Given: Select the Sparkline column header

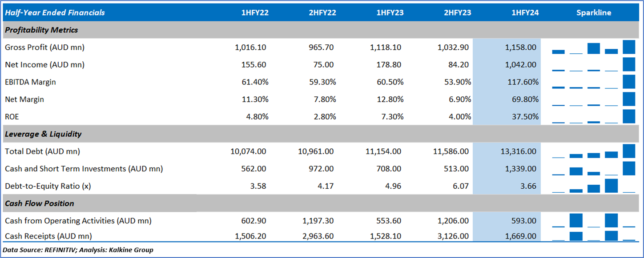Looking at the screenshot, I should coord(593,12).
